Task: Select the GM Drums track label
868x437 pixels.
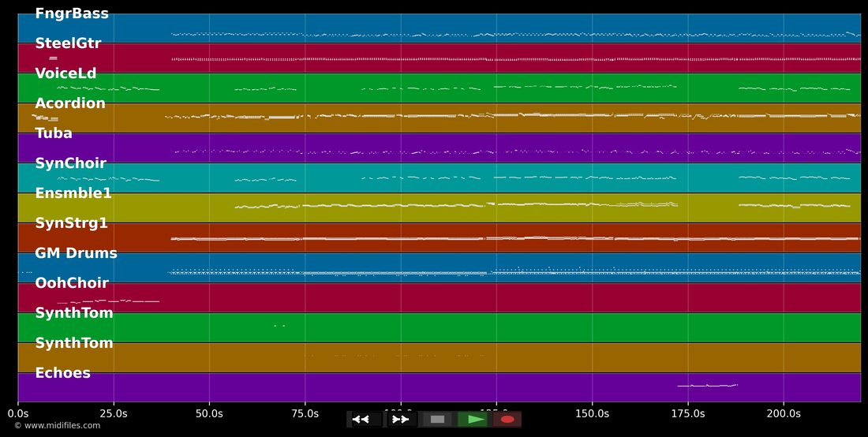Action: 77,252
